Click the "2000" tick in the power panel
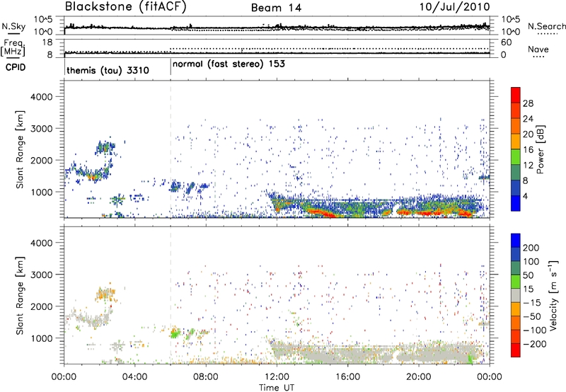Image resolution: width=566 pixels, height=392 pixels. tap(41, 160)
